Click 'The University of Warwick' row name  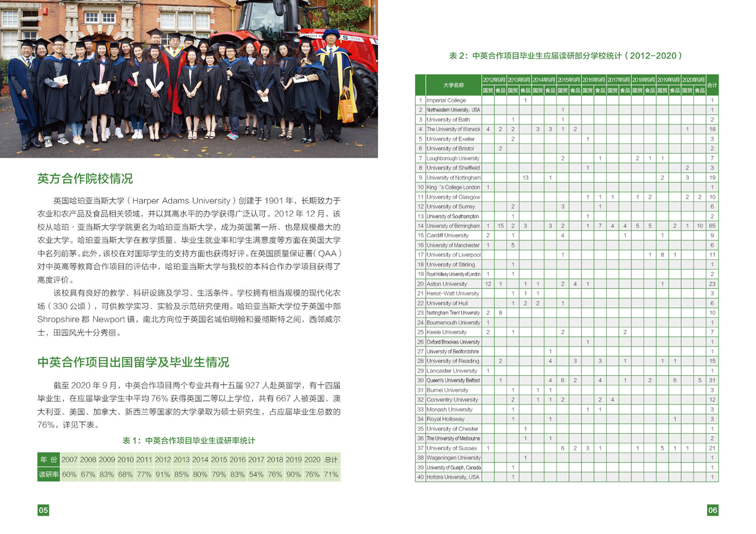(453, 129)
